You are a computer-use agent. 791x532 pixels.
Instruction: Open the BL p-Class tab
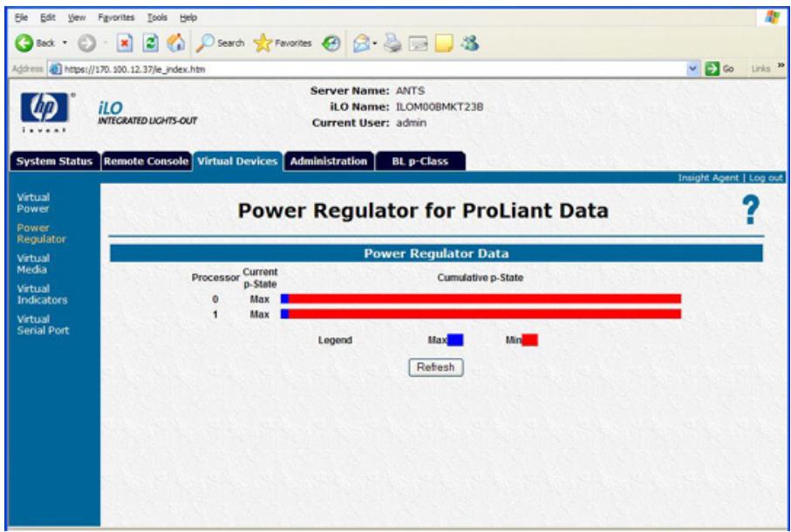click(x=420, y=162)
